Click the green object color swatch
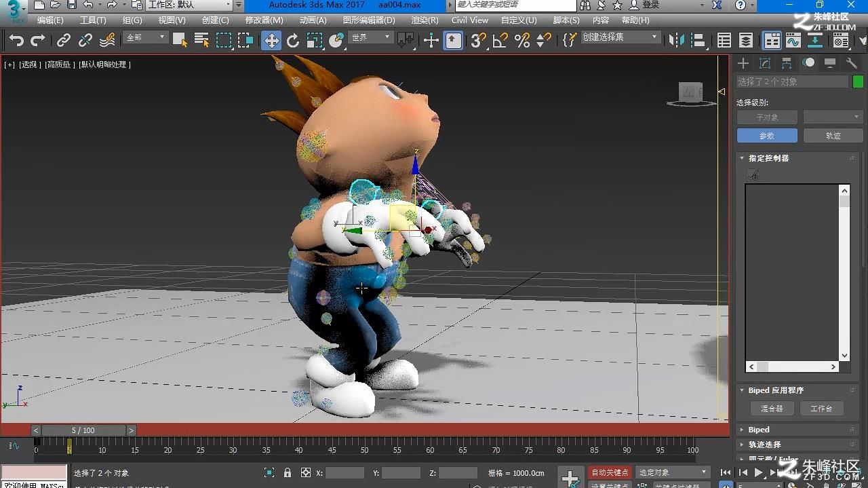Image resolution: width=868 pixels, height=488 pixels. click(858, 81)
